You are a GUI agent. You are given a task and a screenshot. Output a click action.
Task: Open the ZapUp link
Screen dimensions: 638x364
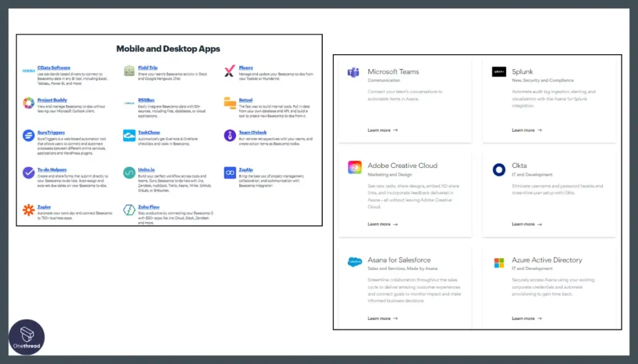click(x=245, y=170)
